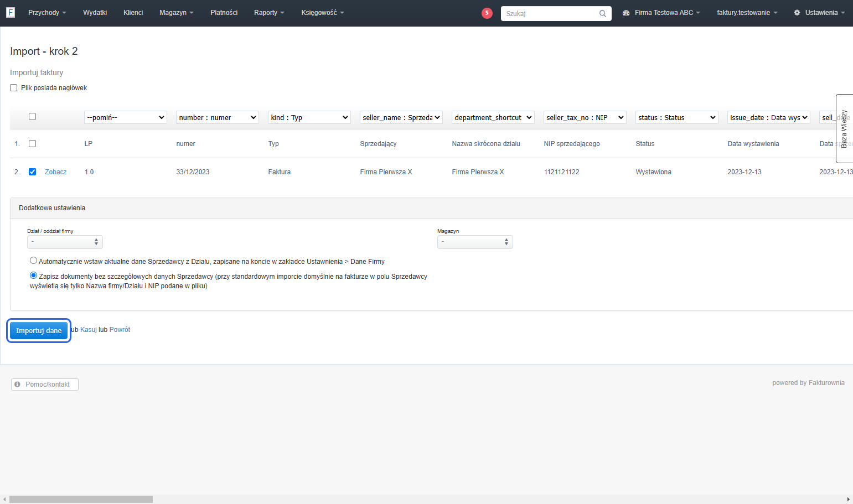This screenshot has height=504, width=853.
Task: Open the 'status : Status' dropdown
Action: (x=677, y=117)
